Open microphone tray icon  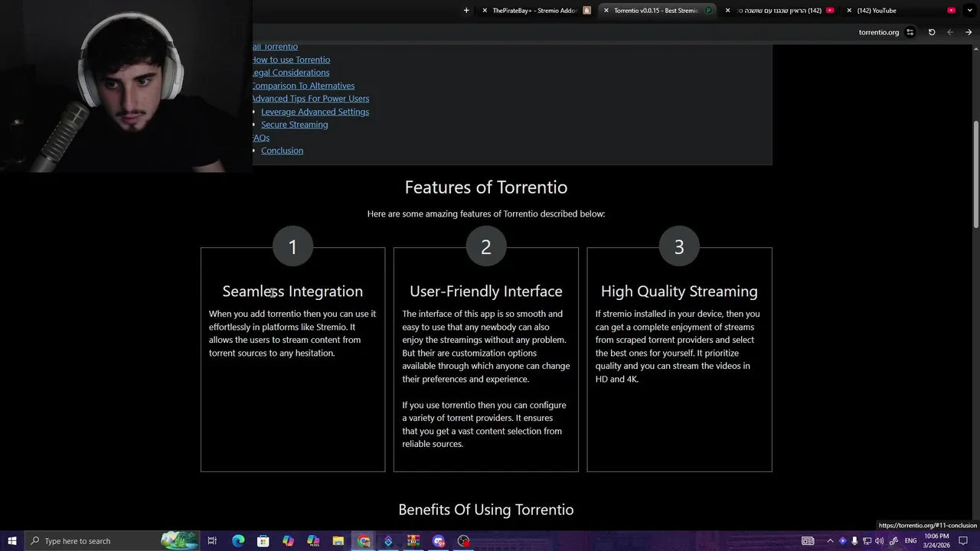(854, 541)
